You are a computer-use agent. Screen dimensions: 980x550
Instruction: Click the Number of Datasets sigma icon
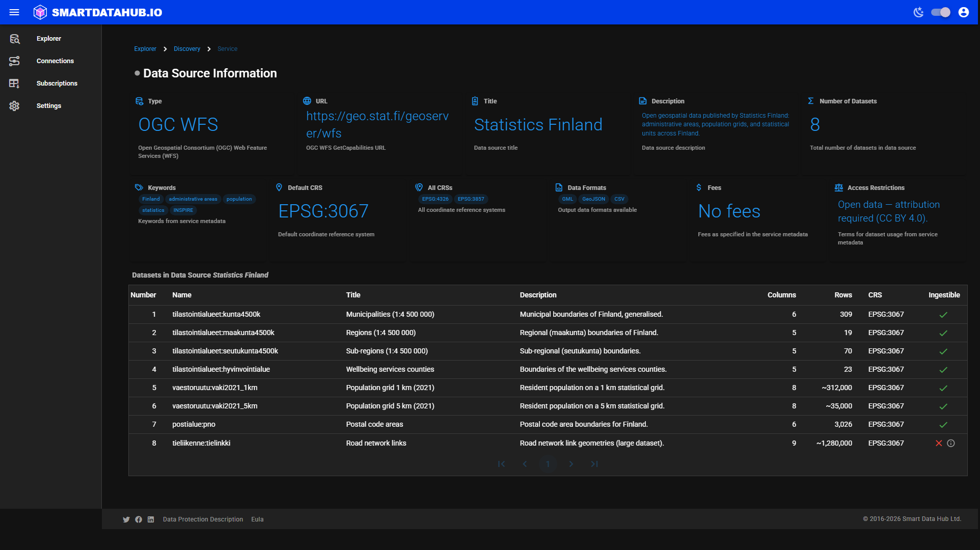pyautogui.click(x=810, y=101)
